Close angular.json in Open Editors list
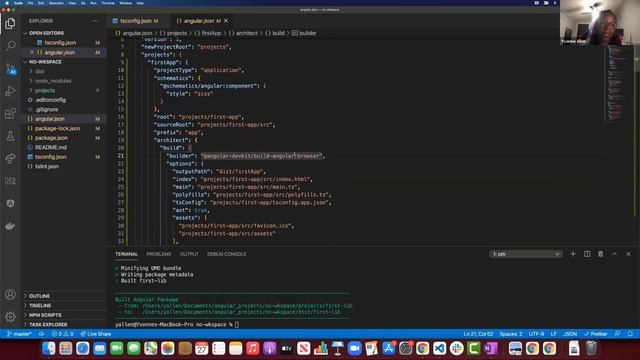640x360 pixels. 32,52
